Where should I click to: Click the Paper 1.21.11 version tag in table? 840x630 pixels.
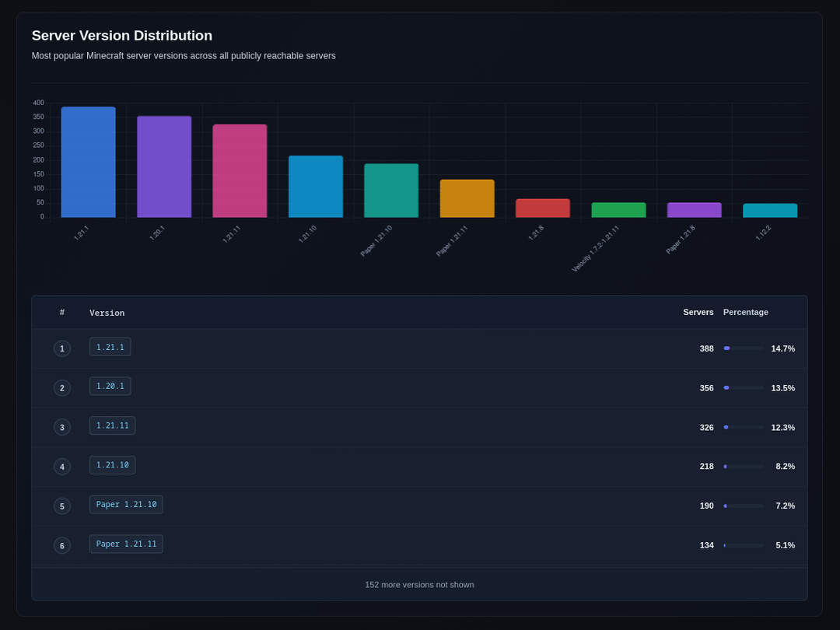[x=126, y=544]
